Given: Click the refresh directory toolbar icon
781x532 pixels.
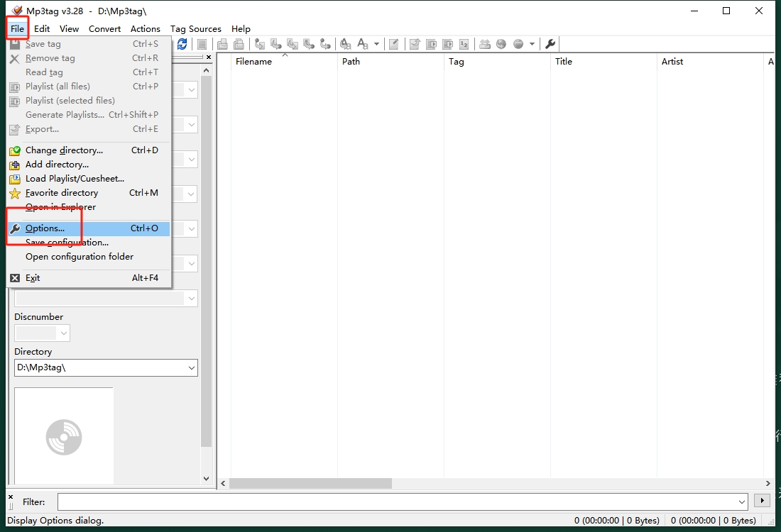Looking at the screenshot, I should coord(182,44).
